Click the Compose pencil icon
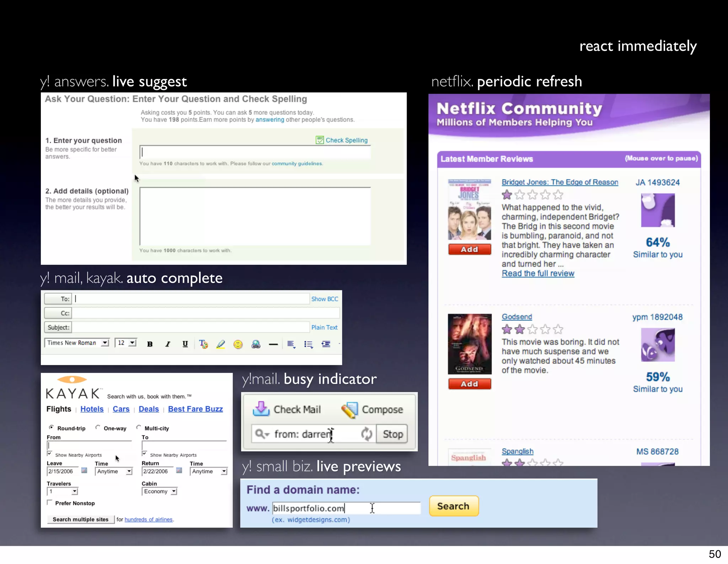Viewport: 728px width, 564px height. click(x=349, y=410)
